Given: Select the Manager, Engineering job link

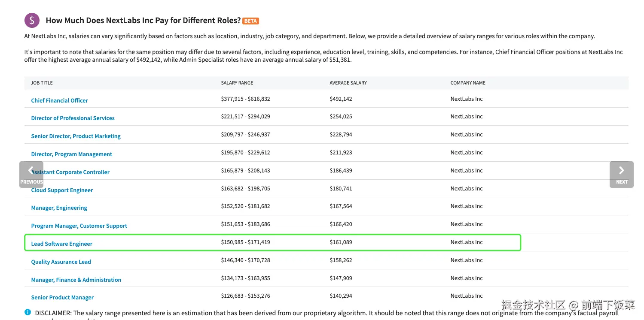Looking at the screenshot, I should coord(59,208).
